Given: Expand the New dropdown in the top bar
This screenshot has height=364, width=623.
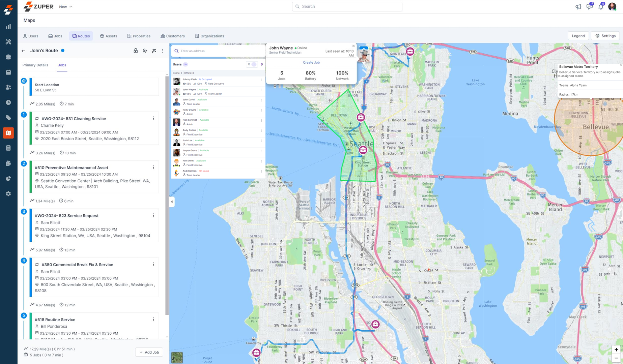Looking at the screenshot, I should click(65, 6).
